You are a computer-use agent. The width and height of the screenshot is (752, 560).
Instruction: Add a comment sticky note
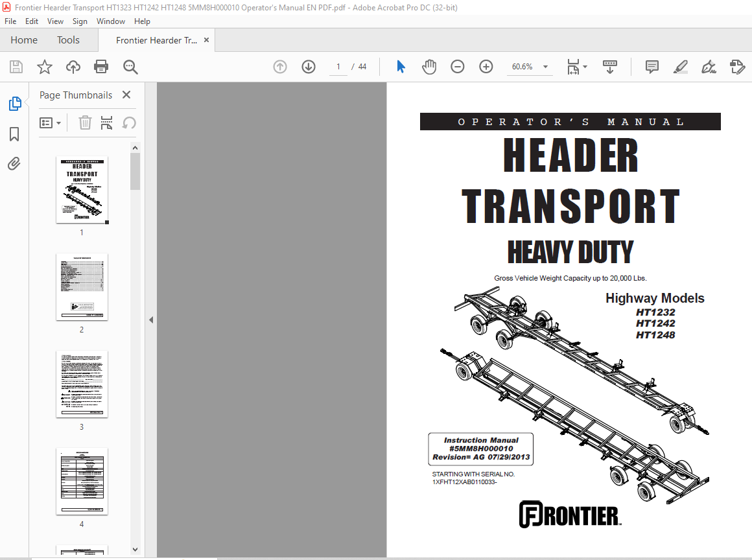[652, 67]
